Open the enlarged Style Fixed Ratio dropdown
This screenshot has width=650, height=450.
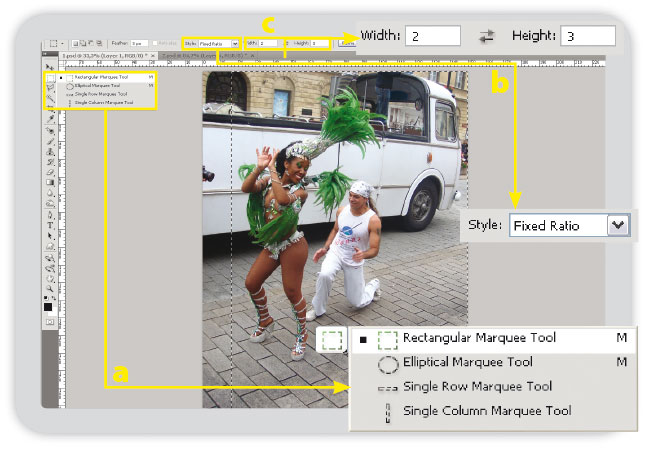[618, 225]
